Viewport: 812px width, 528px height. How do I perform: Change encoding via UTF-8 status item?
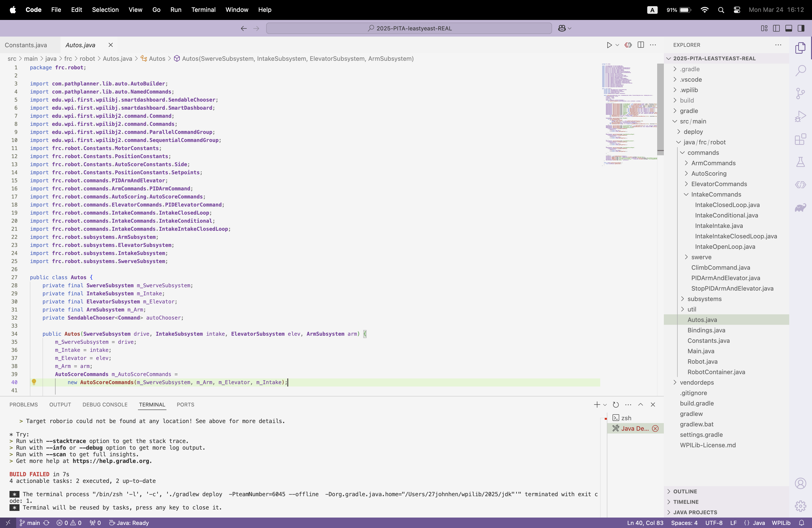point(714,523)
